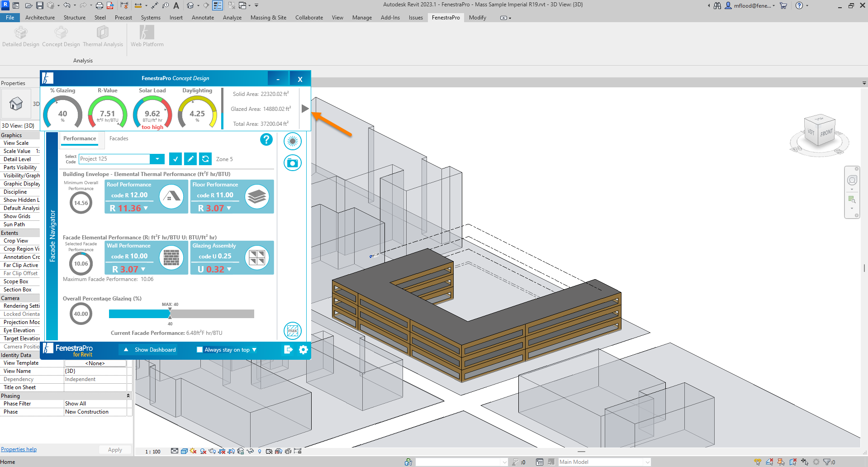Screen dimensions: 868x467
Task: Open the Massing & Site ribbon tab
Action: (268, 18)
